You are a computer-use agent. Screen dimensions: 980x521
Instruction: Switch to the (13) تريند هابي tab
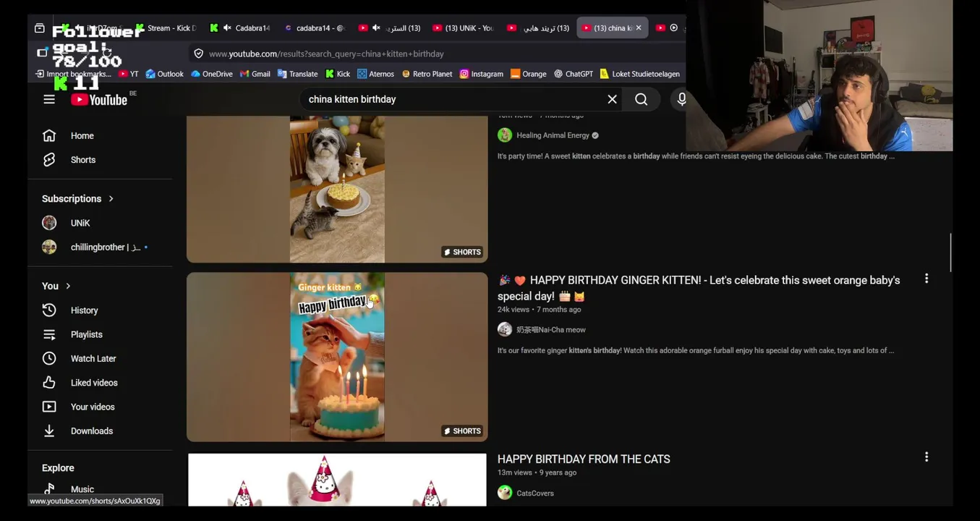538,28
